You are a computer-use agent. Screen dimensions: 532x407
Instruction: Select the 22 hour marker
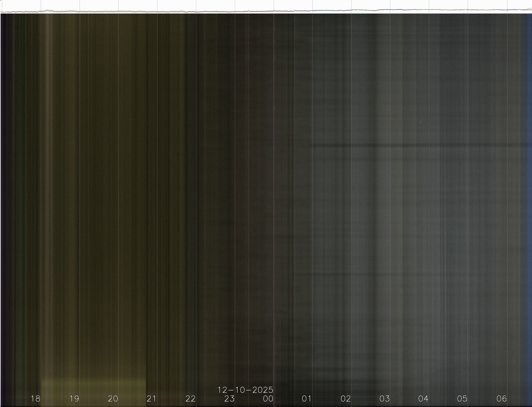click(190, 399)
